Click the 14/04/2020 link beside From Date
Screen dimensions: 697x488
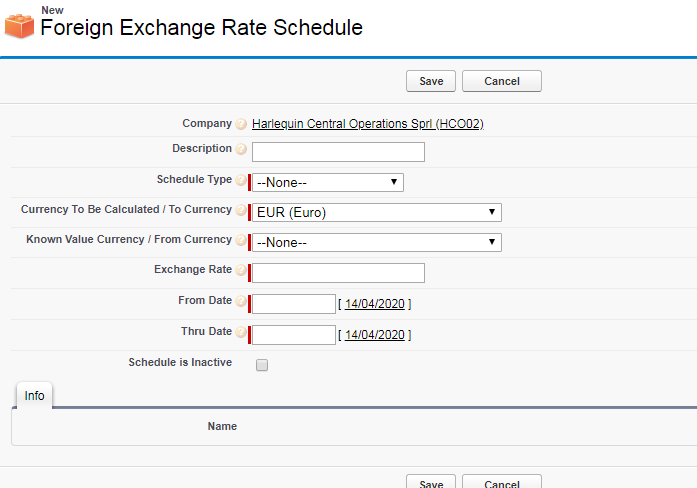(374, 304)
